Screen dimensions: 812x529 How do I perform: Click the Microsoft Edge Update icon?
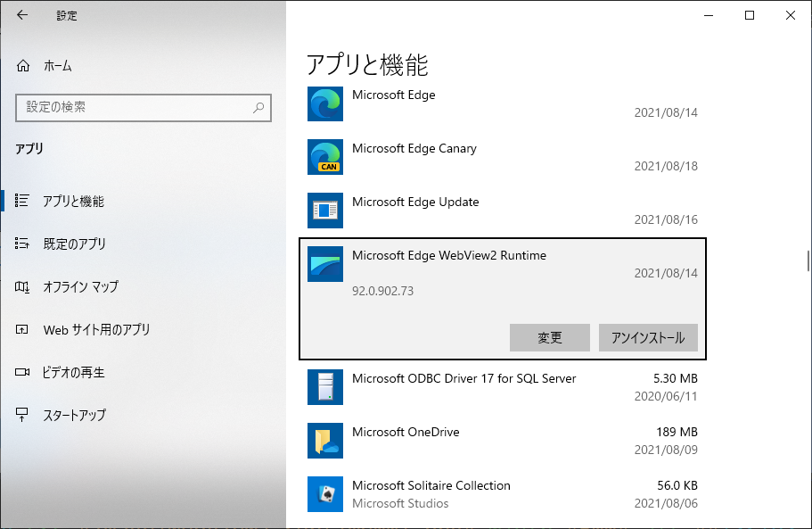pyautogui.click(x=324, y=211)
